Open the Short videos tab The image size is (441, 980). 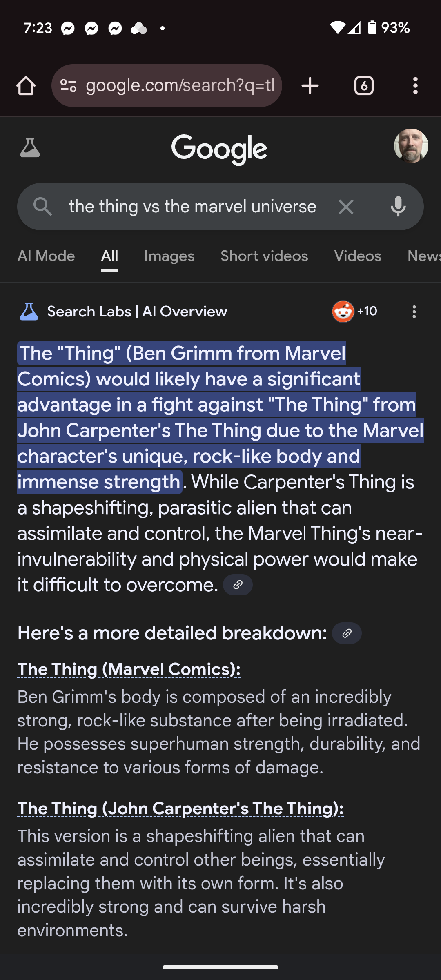click(264, 256)
